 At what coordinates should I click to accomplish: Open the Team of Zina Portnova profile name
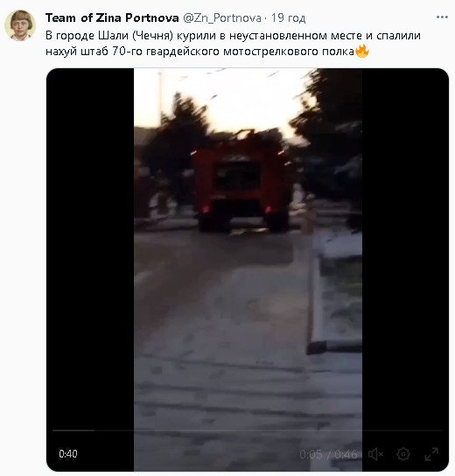click(x=112, y=17)
